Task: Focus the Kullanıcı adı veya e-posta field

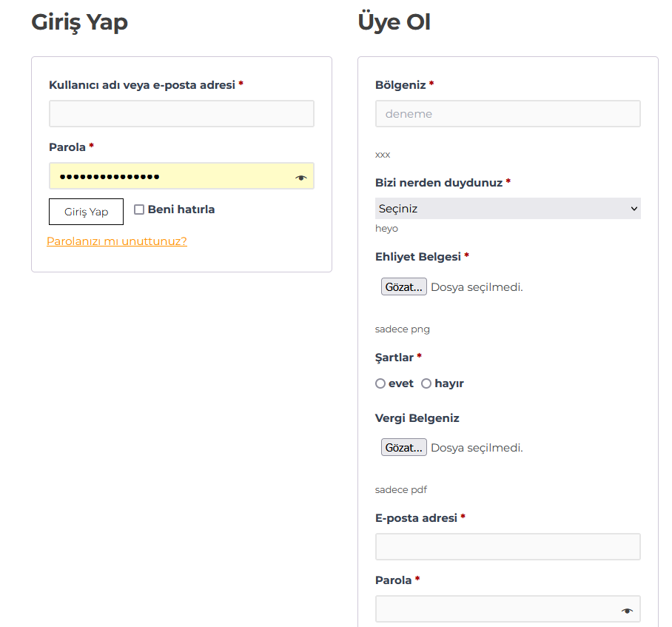Action: pyautogui.click(x=182, y=113)
